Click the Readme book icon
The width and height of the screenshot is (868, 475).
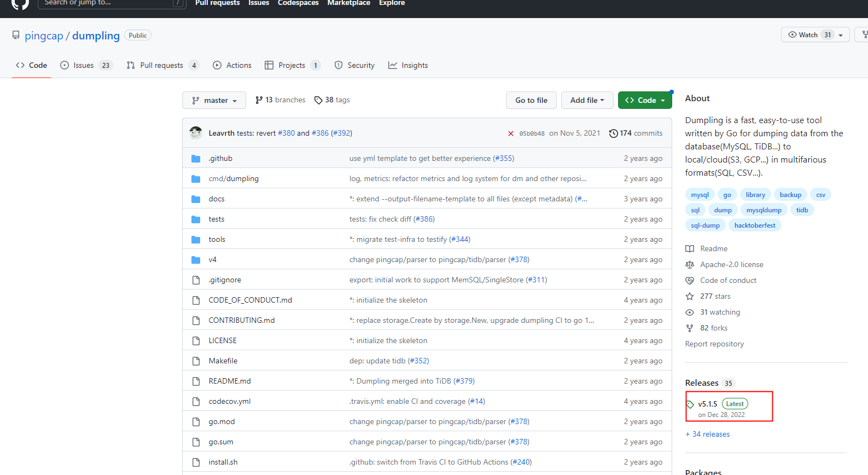690,249
